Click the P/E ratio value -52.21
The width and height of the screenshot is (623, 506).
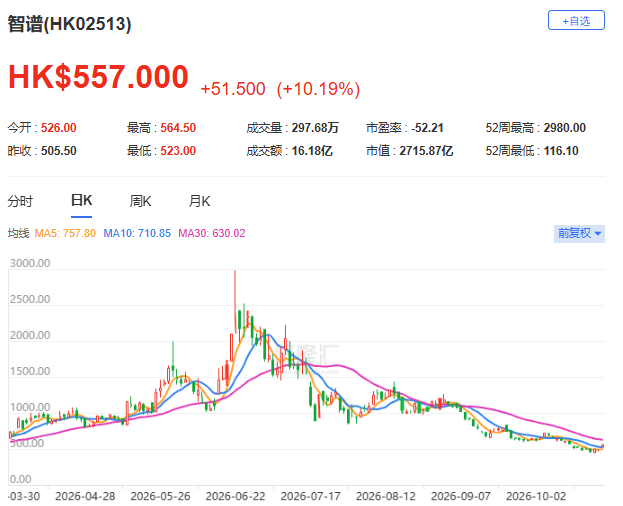click(427, 128)
